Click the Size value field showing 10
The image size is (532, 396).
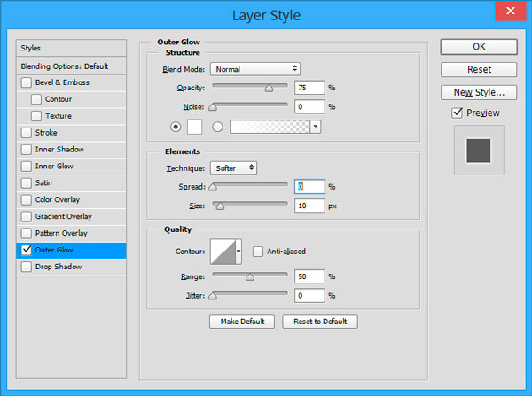309,206
